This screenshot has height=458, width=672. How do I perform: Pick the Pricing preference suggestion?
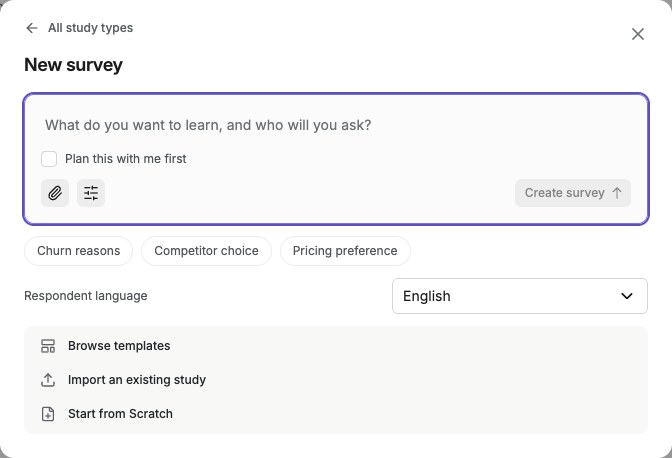click(345, 251)
